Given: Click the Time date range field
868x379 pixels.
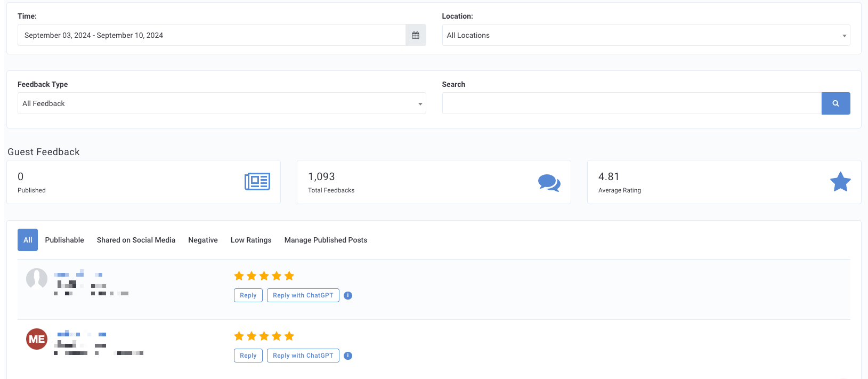Looking at the screenshot, I should click(x=212, y=35).
